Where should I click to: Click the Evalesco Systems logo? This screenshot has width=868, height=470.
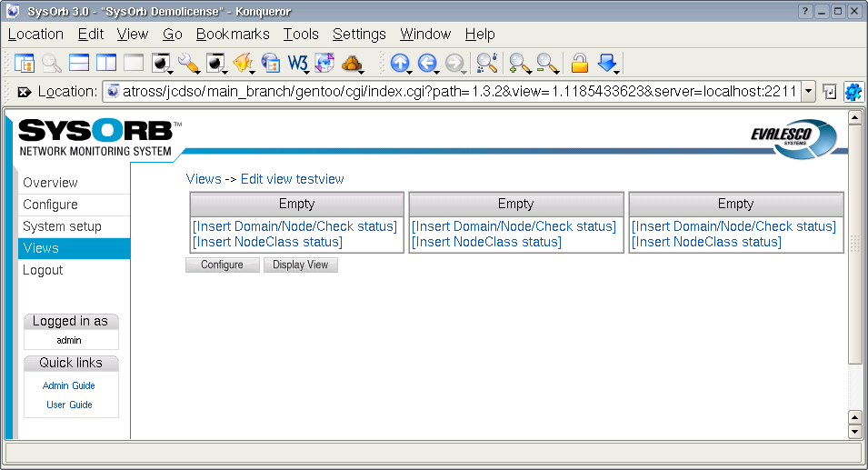793,138
